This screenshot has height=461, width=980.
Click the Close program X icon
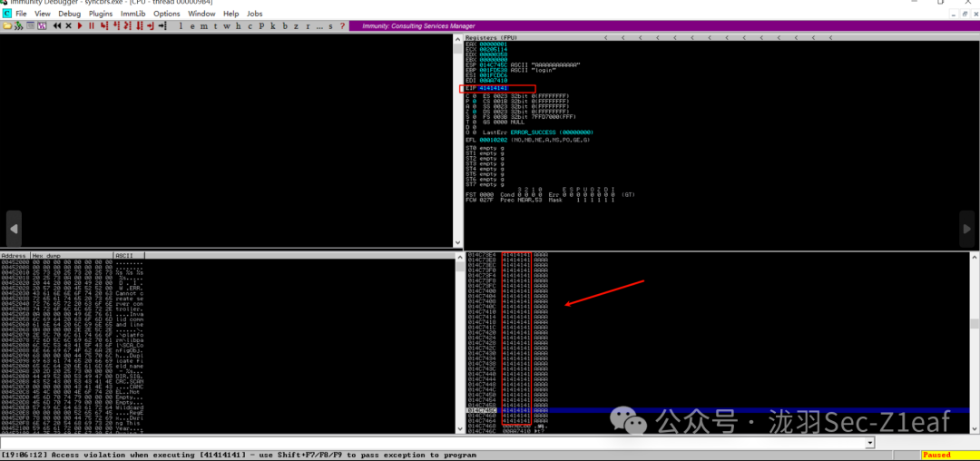click(x=68, y=25)
